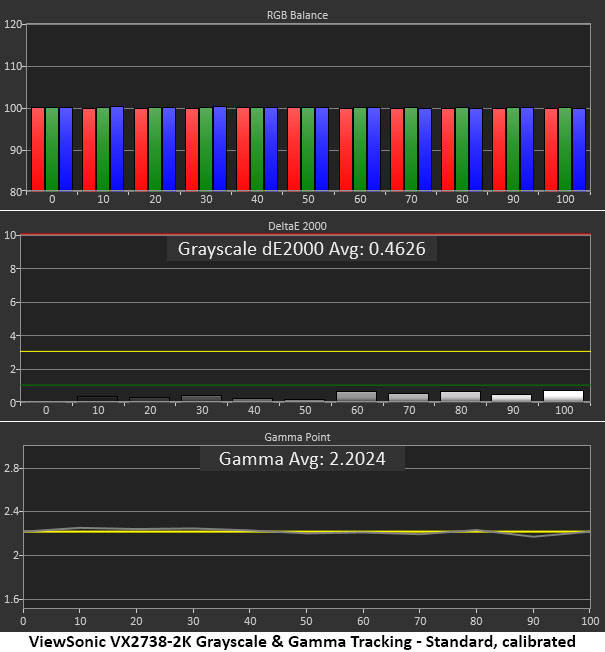
Task: Click the Gamma Point chart title
Action: [297, 437]
